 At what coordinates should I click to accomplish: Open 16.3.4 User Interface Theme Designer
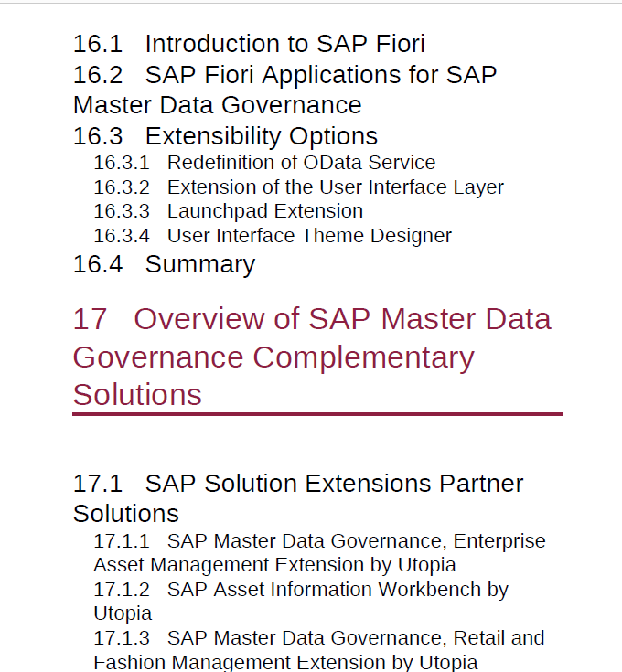point(273,236)
